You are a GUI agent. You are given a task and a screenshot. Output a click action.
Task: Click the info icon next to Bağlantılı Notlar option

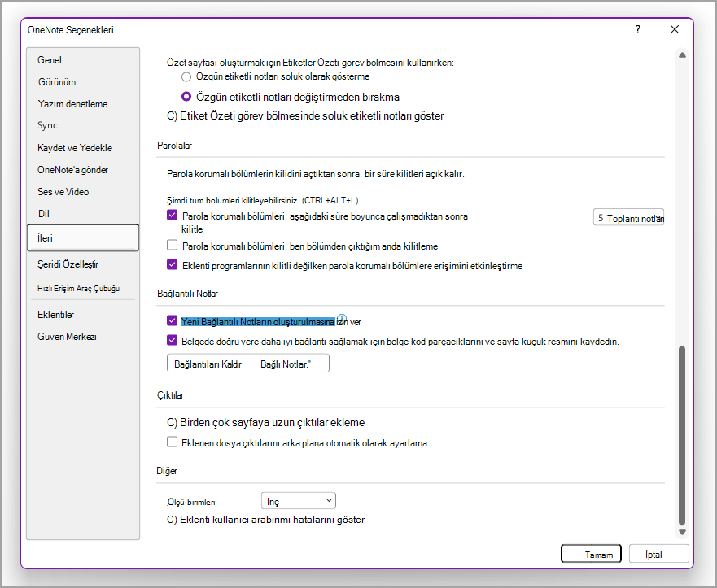pos(342,319)
